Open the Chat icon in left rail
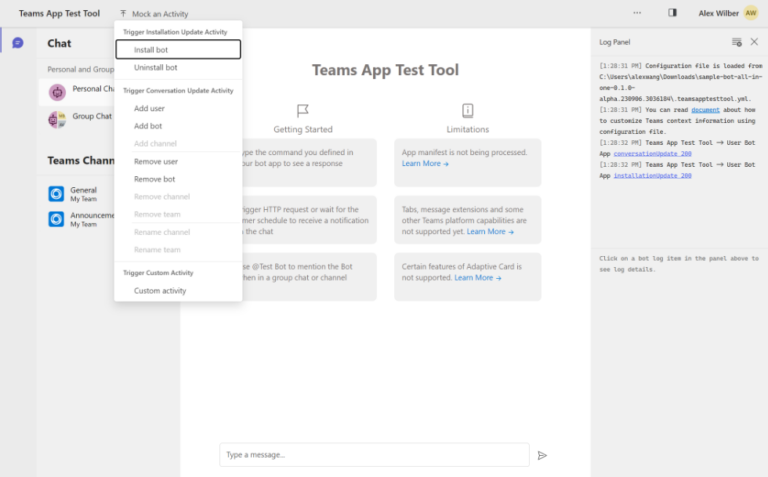This screenshot has height=477, width=768. [x=17, y=43]
